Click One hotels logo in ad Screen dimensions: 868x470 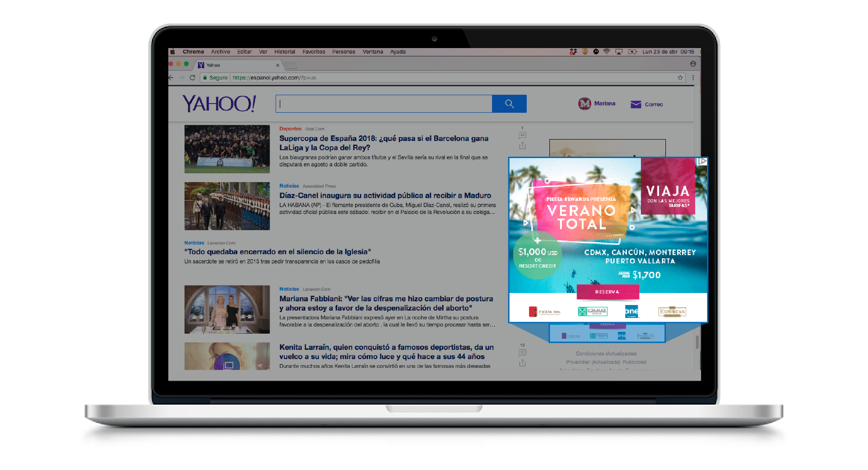pos(631,311)
